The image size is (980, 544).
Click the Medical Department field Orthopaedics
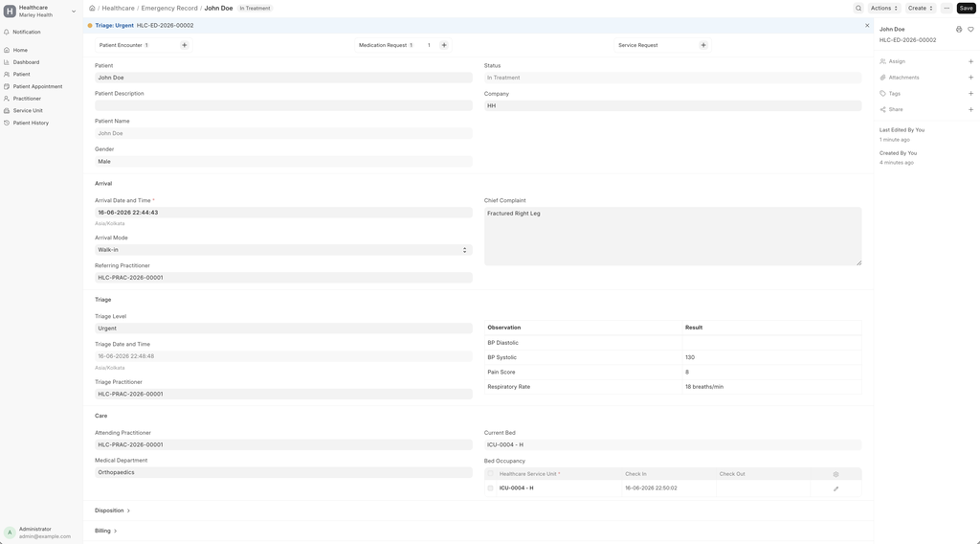click(283, 473)
